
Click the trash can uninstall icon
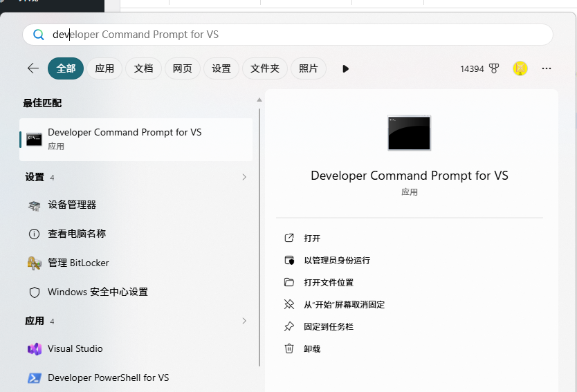(289, 348)
